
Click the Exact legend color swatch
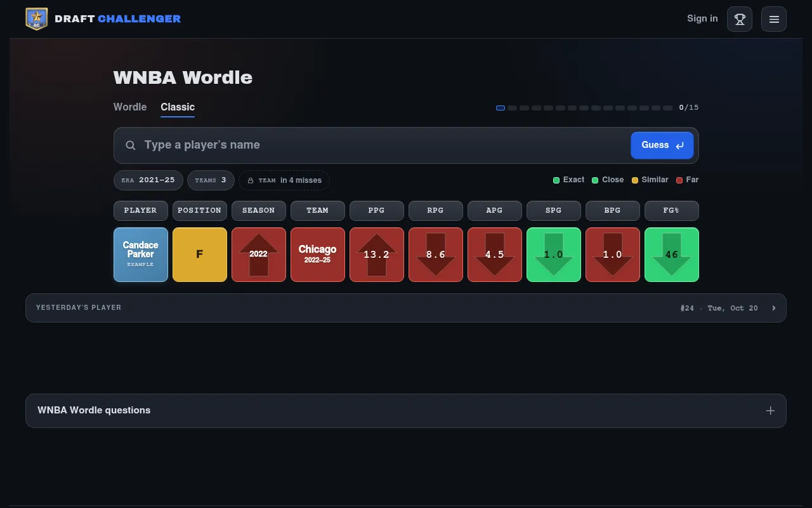556,180
